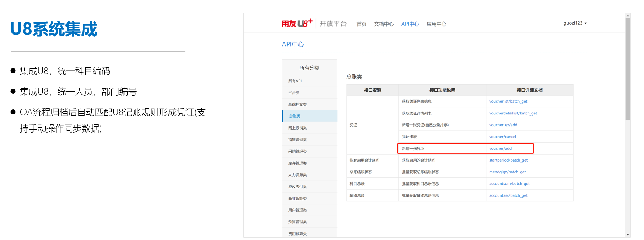This screenshot has width=644, height=240.
Task: Click the 接口功能说明 column header
Action: (x=442, y=90)
